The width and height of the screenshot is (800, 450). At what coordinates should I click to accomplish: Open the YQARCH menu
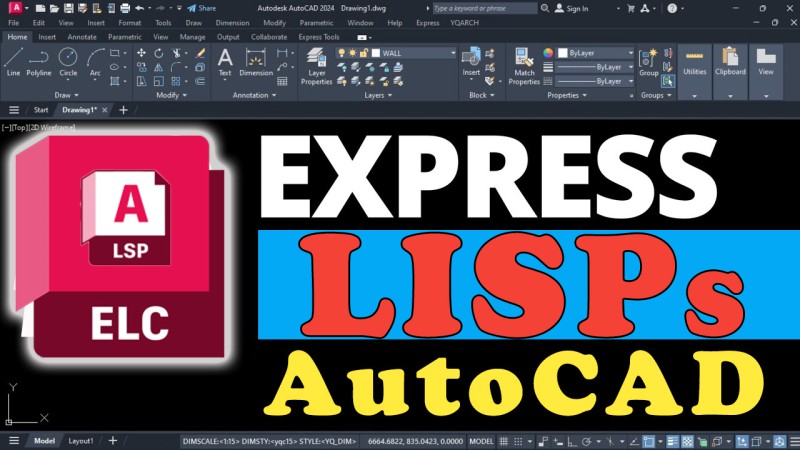pyautogui.click(x=465, y=23)
